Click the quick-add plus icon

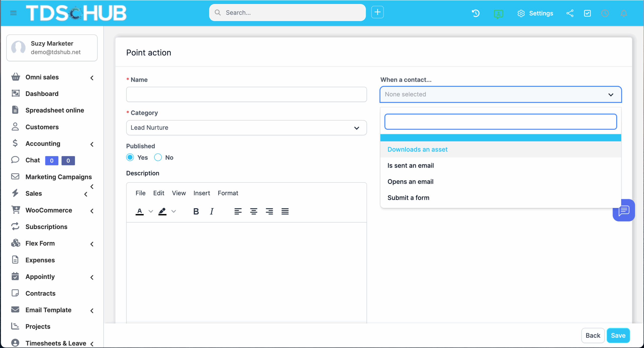(377, 12)
